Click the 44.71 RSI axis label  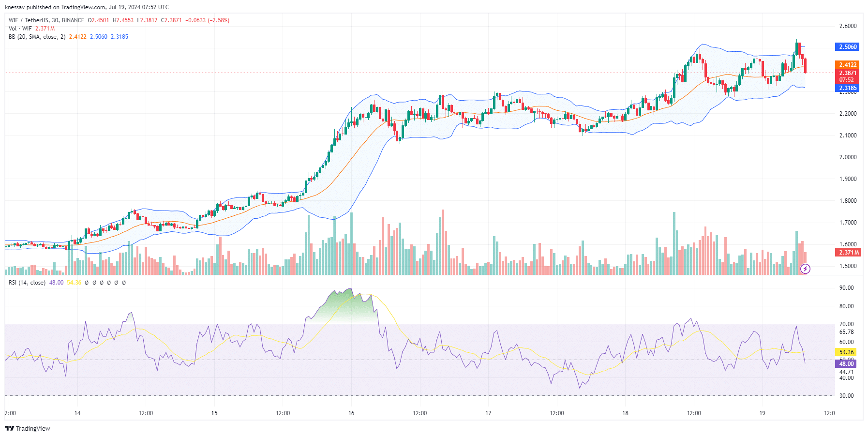coord(846,372)
